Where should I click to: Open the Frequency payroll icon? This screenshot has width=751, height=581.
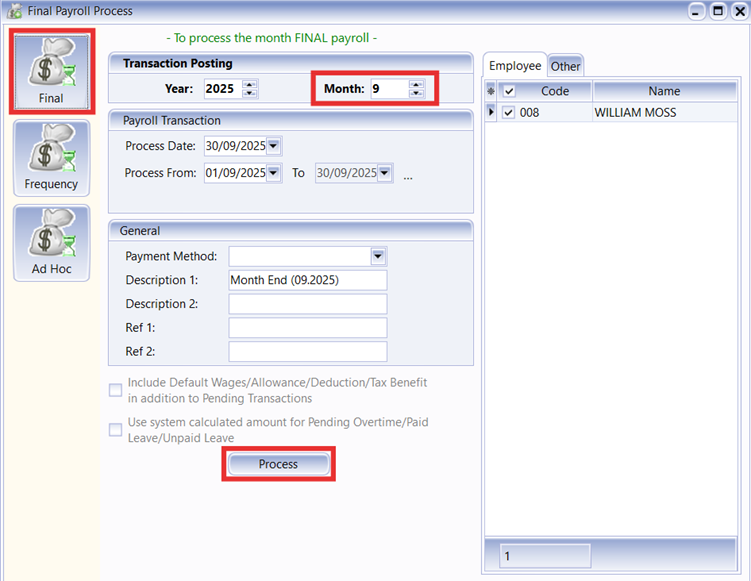pos(51,158)
